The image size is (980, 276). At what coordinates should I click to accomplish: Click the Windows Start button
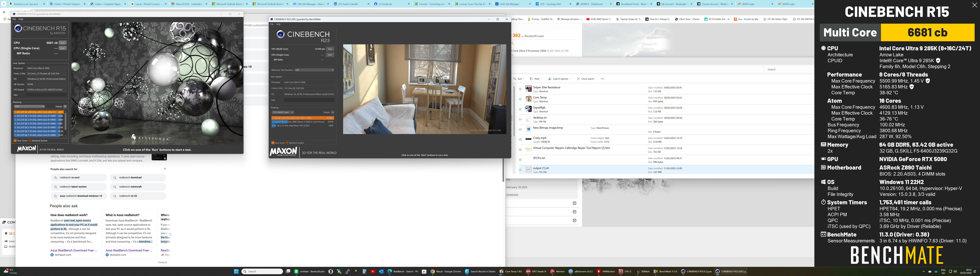click(x=236, y=271)
